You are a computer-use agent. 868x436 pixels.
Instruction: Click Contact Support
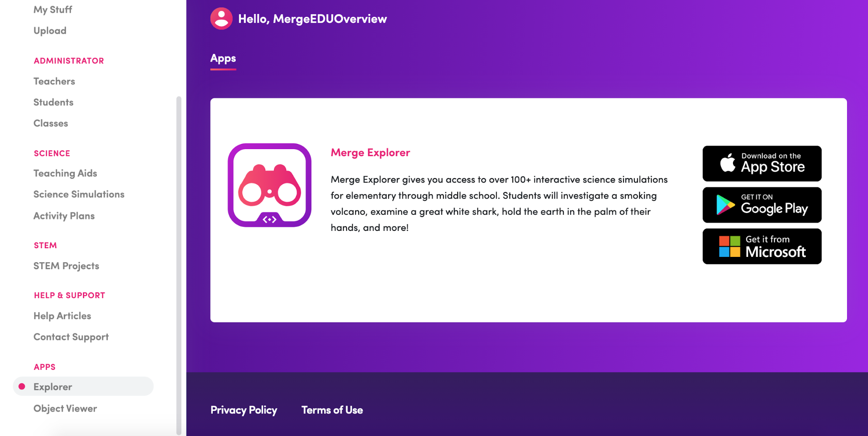[71, 337]
